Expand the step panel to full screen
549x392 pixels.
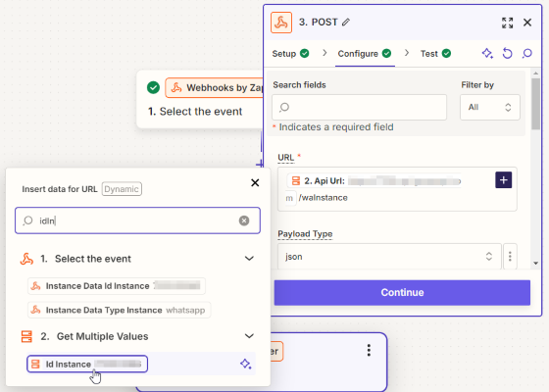pos(508,23)
